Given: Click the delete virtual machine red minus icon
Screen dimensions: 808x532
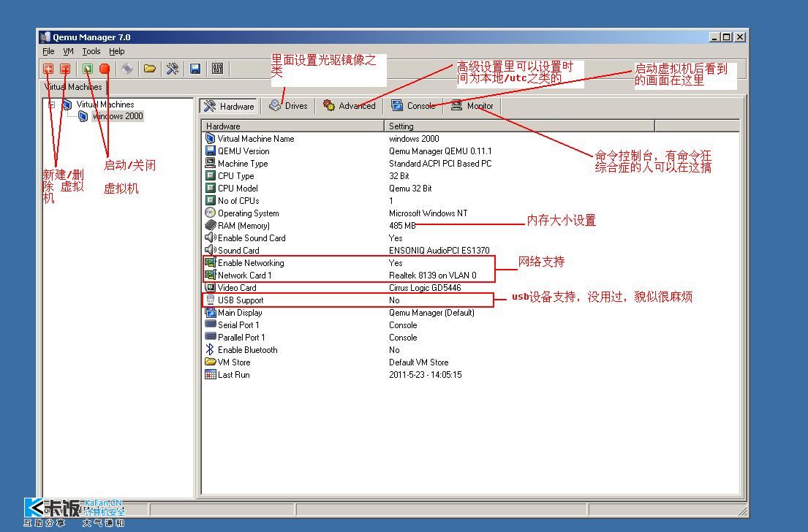Looking at the screenshot, I should click(65, 69).
